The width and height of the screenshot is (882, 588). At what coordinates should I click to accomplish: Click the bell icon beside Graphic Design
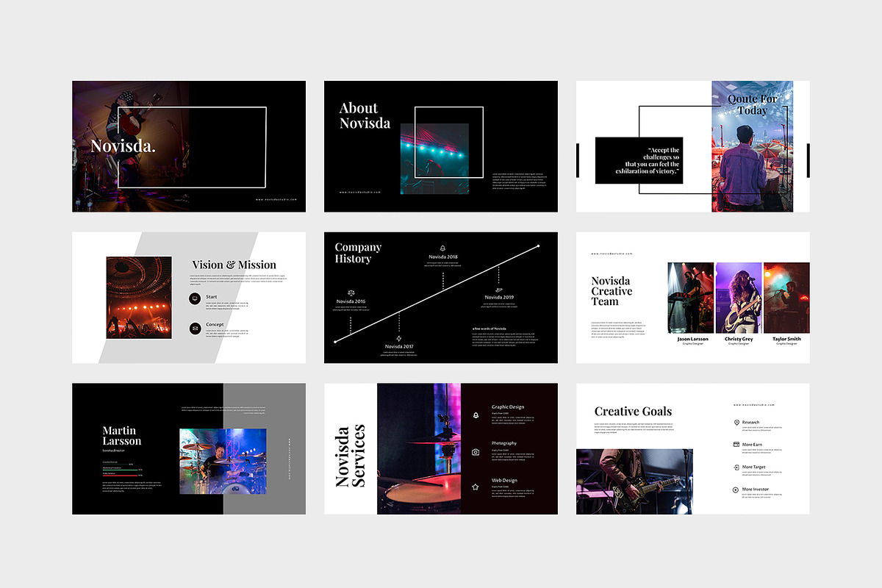coord(476,415)
